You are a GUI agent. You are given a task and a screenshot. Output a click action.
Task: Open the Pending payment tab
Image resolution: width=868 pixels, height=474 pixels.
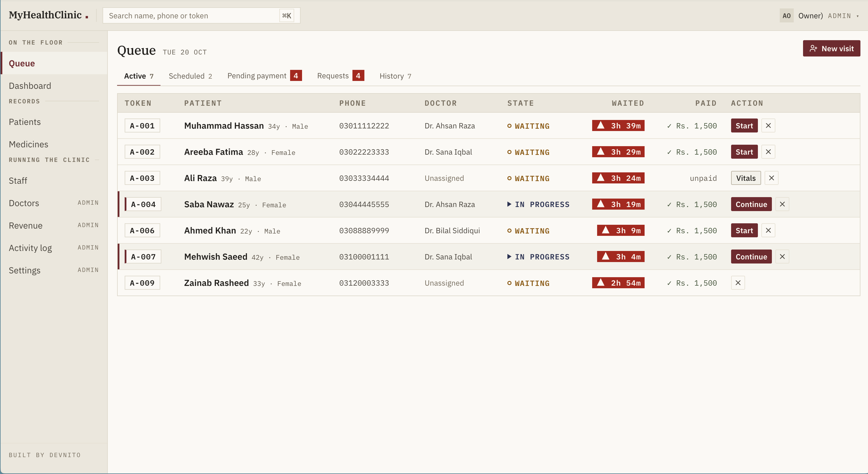264,76
